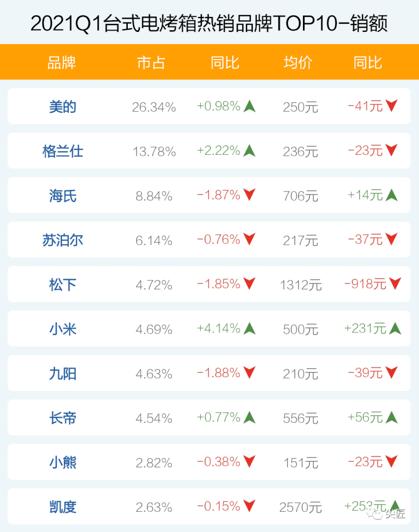Click the red down arrow next to -0.38%
The image size is (419, 532).
click(x=249, y=462)
